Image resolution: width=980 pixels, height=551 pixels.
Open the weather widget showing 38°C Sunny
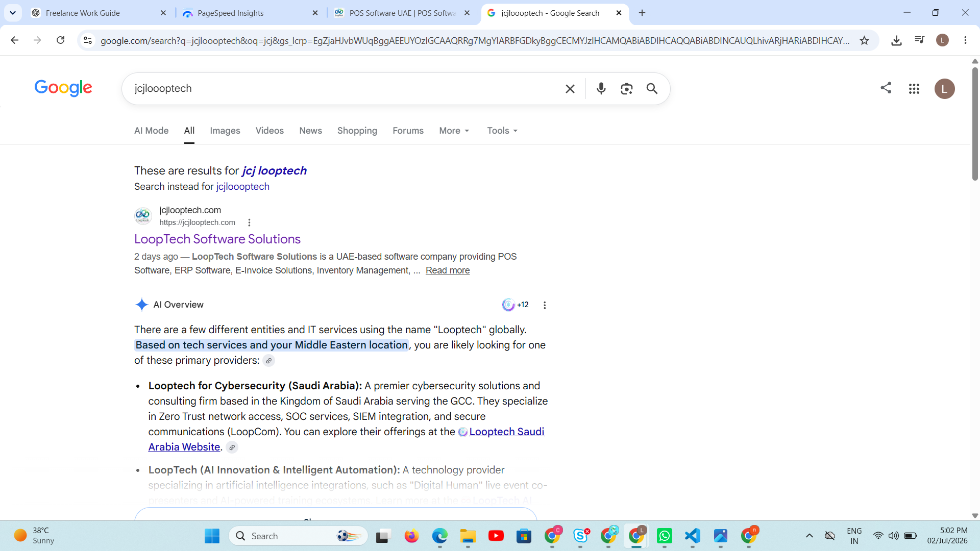click(x=35, y=536)
